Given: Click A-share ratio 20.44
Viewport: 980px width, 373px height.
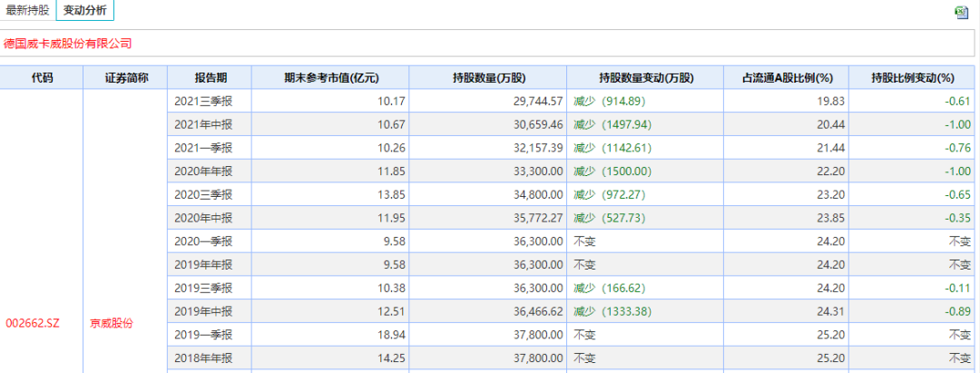Looking at the screenshot, I should point(832,124).
